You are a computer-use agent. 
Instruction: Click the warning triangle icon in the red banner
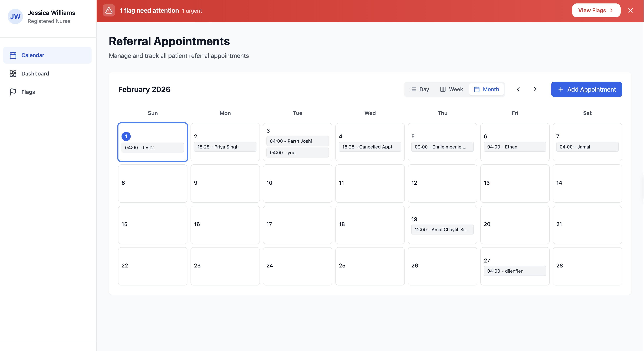pos(109,11)
